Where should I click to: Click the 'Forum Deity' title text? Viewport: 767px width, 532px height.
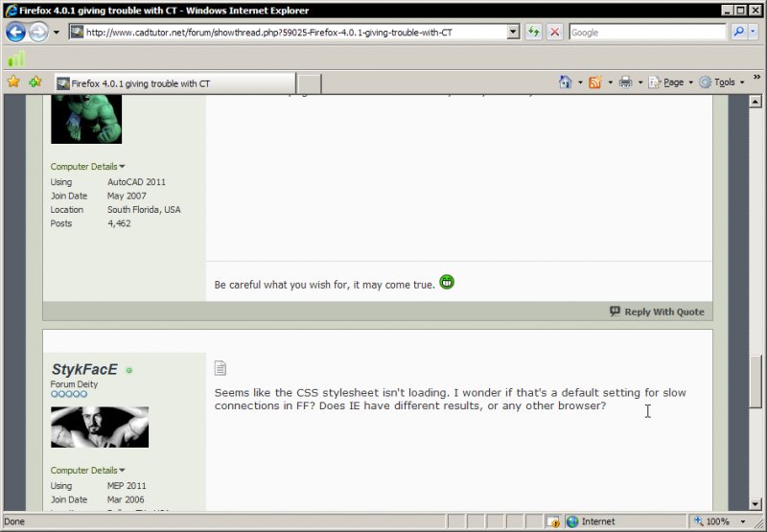74,383
